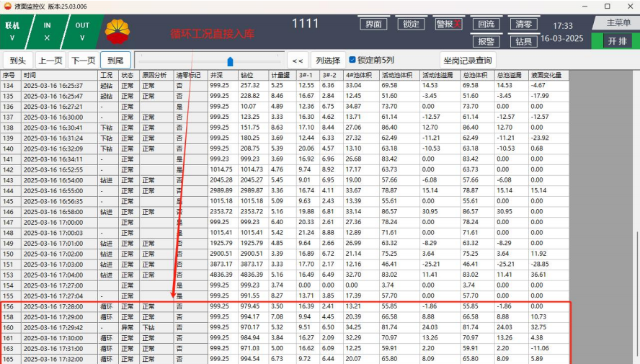Open the 钻具 button
This screenshot has width=640, height=364.
[524, 41]
